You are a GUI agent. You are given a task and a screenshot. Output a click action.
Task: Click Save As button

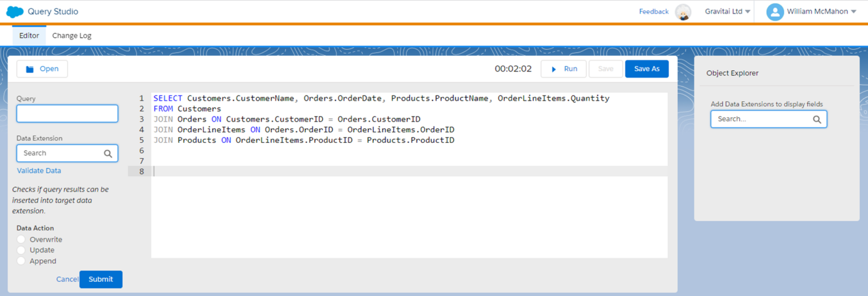tap(646, 69)
